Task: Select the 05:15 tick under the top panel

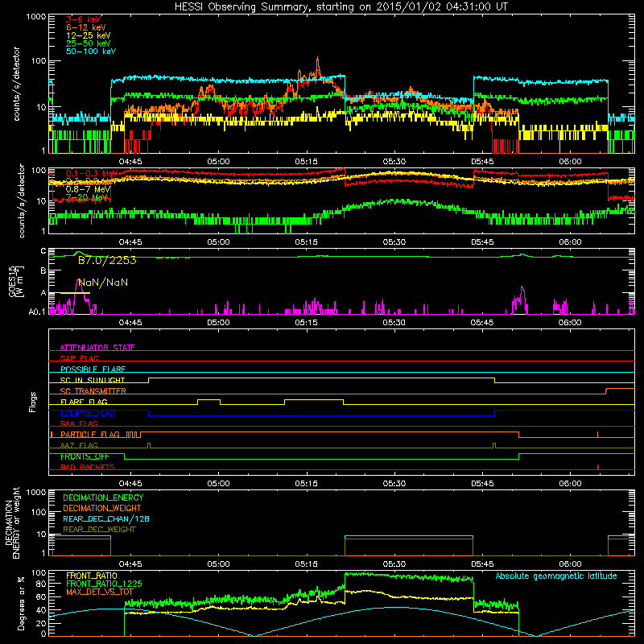Action: coord(306,162)
